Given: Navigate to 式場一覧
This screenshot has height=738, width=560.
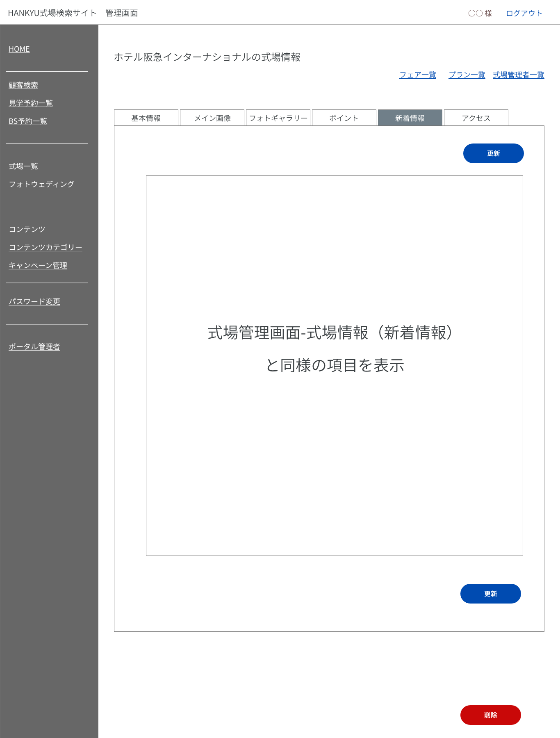Looking at the screenshot, I should click(x=23, y=166).
